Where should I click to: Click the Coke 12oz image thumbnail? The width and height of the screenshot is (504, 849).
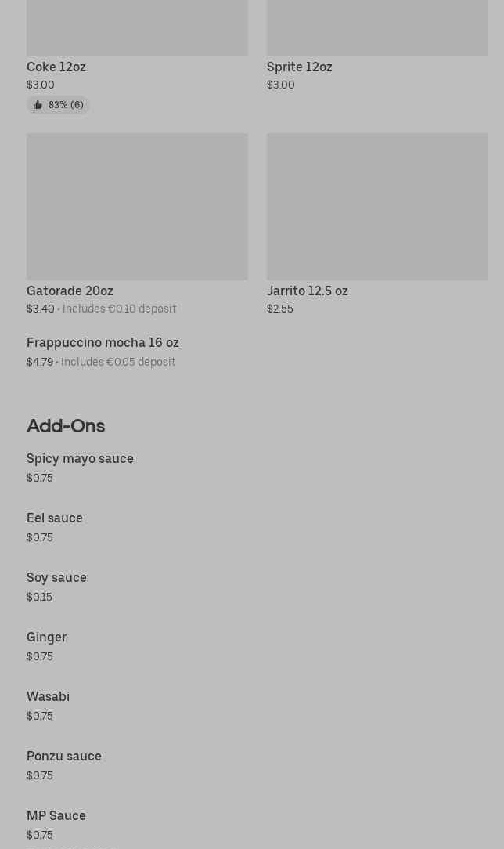pos(137,28)
